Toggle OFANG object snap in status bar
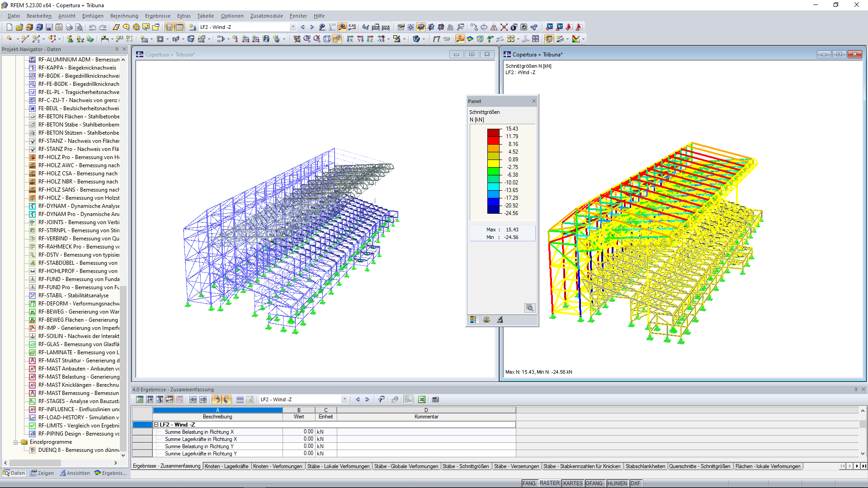Image resolution: width=868 pixels, height=488 pixels. [594, 483]
